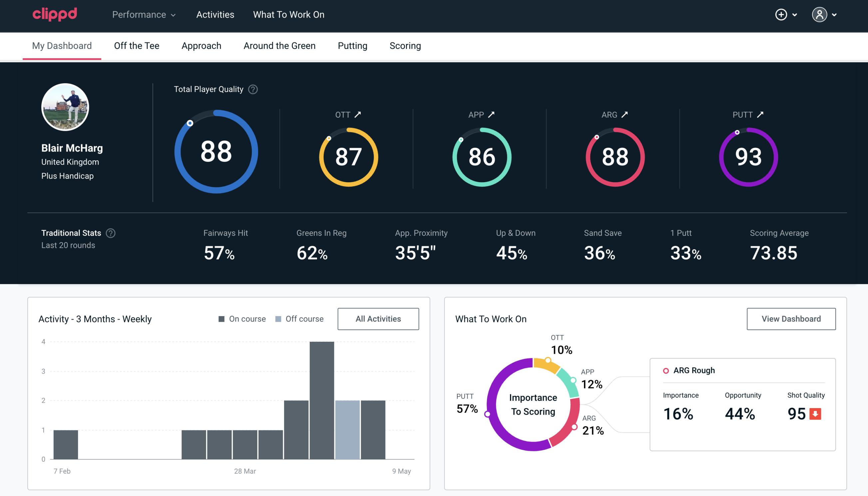Click the user profile account icon

pos(820,14)
